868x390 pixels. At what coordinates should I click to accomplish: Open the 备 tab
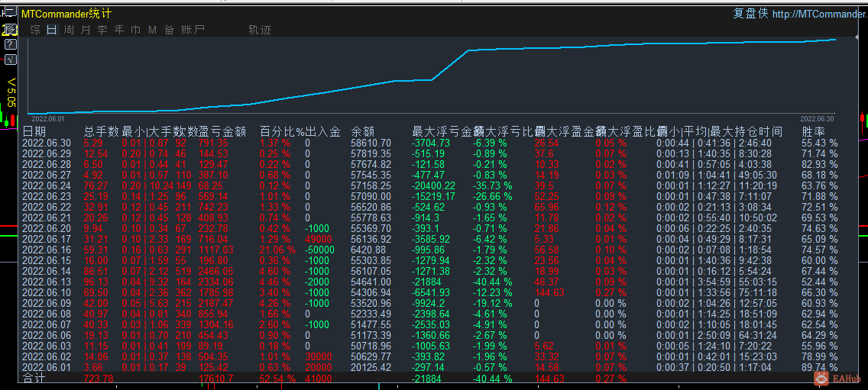tap(170, 30)
